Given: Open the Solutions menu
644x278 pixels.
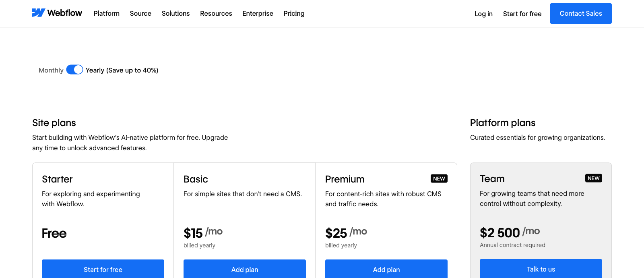Looking at the screenshot, I should coord(175,13).
